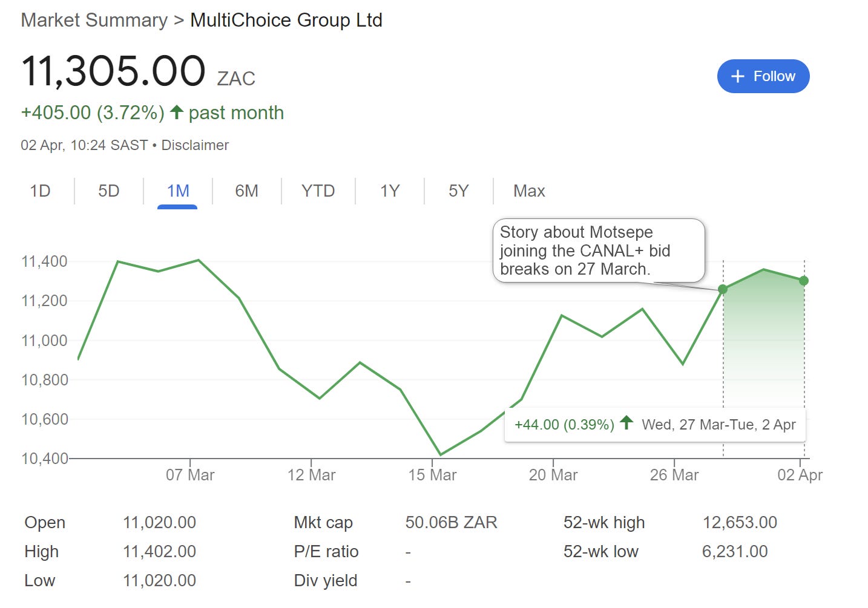
Task: Select the 1Y time range tab
Action: tap(390, 191)
